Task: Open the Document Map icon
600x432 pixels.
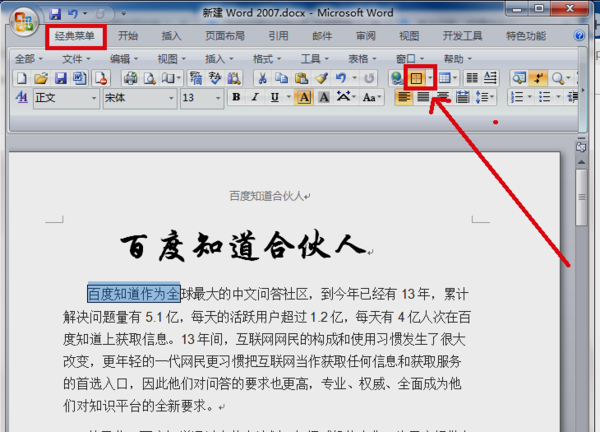Action: pos(519,78)
